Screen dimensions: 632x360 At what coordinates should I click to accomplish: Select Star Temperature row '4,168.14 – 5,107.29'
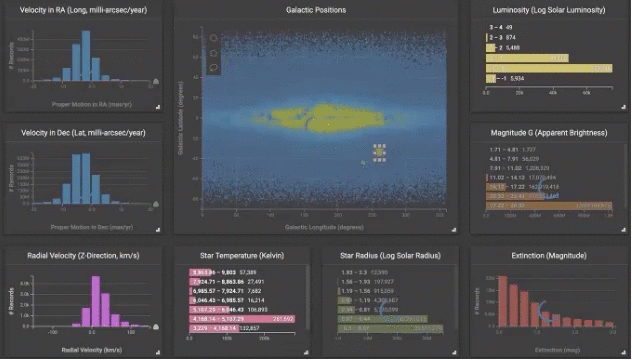242,319
